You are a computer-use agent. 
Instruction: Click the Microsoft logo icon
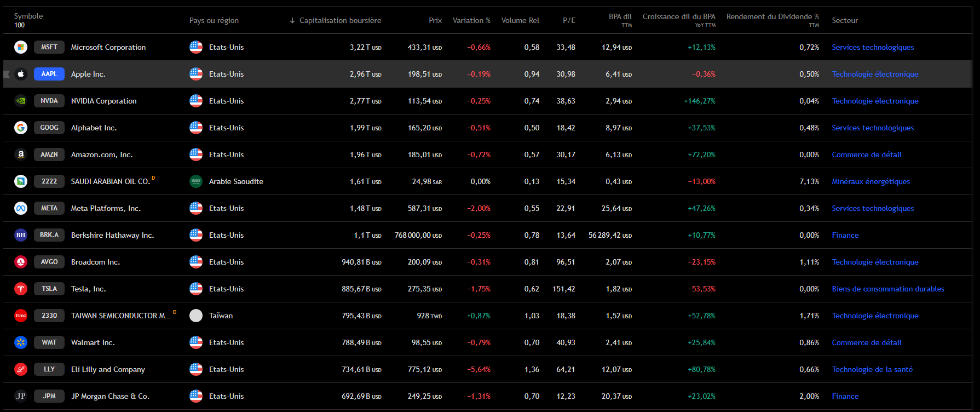coord(21,47)
